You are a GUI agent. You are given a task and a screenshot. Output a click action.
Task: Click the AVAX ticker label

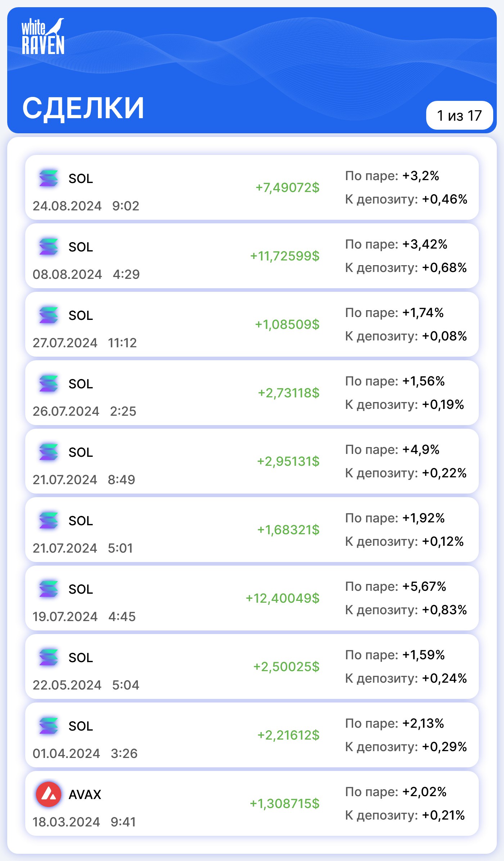(85, 794)
